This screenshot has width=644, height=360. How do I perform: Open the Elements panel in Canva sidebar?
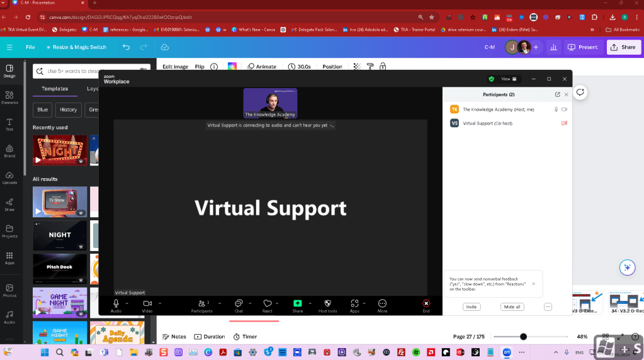click(9, 98)
